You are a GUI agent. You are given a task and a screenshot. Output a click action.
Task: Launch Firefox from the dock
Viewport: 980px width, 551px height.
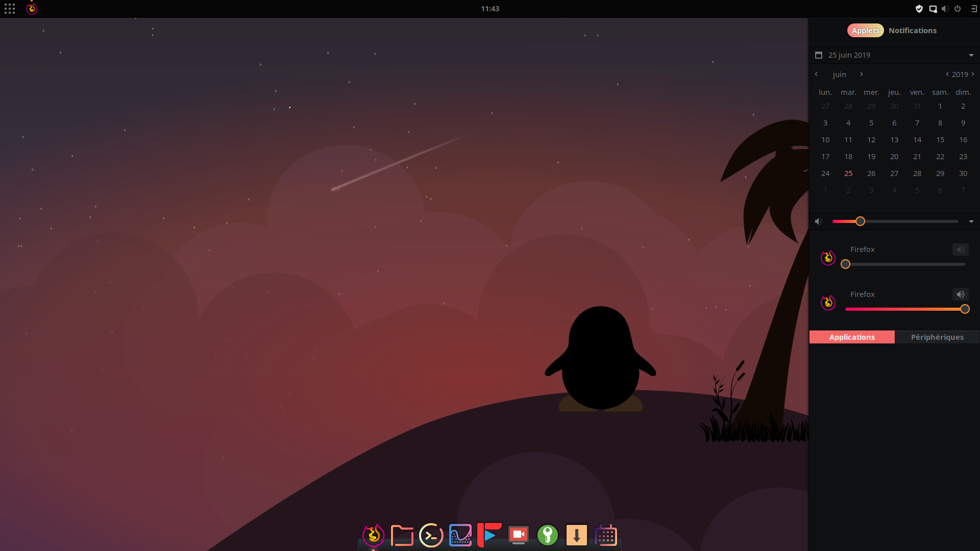tap(373, 535)
